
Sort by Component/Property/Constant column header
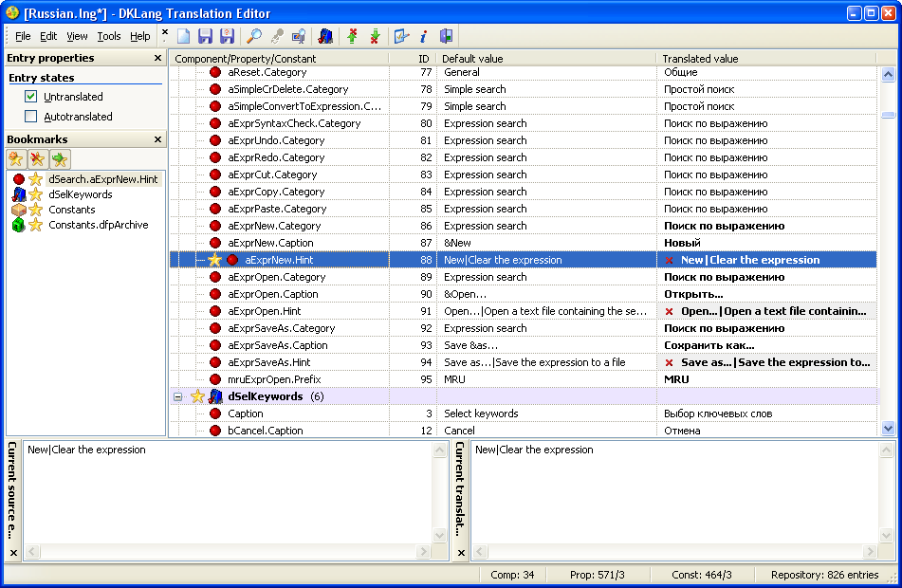[279, 58]
